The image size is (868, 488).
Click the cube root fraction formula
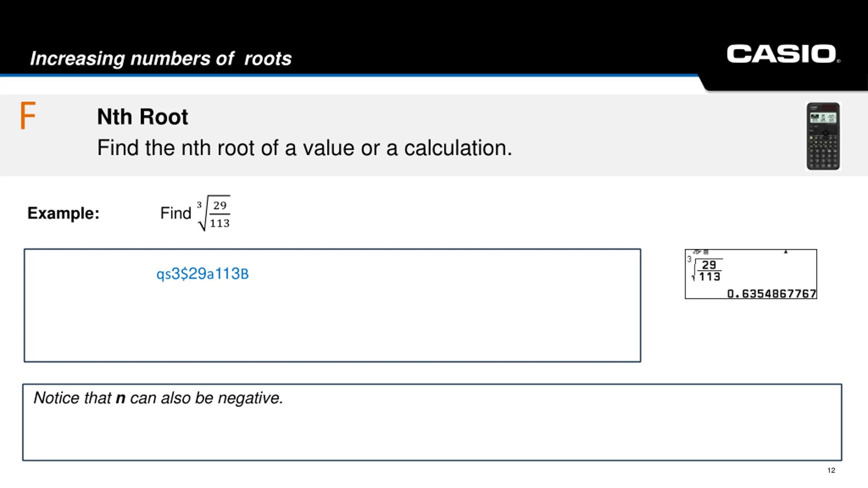tap(214, 213)
